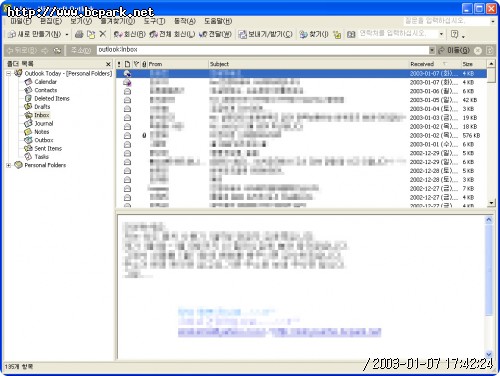Screen dimensions: 500x376
Task: Click the Help question mark toolbar icon
Action: tap(454, 34)
